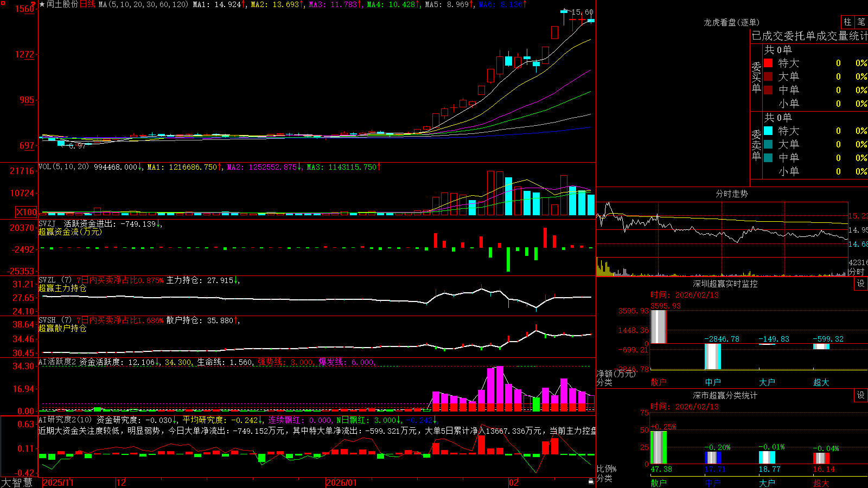Image resolution: width=868 pixels, height=488 pixels.
Task: Click the 小单 row under 委买单
Action: (x=815, y=104)
